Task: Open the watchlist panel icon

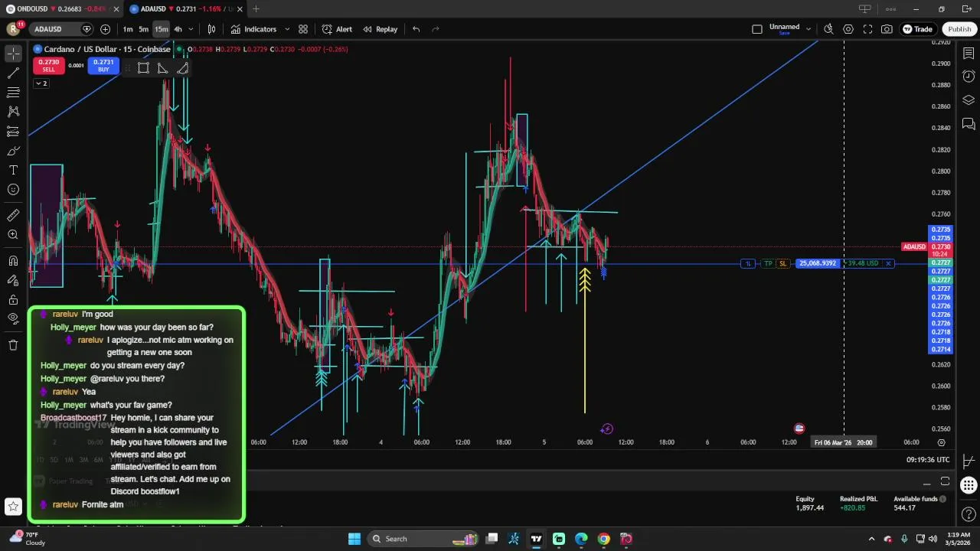Action: [x=969, y=53]
